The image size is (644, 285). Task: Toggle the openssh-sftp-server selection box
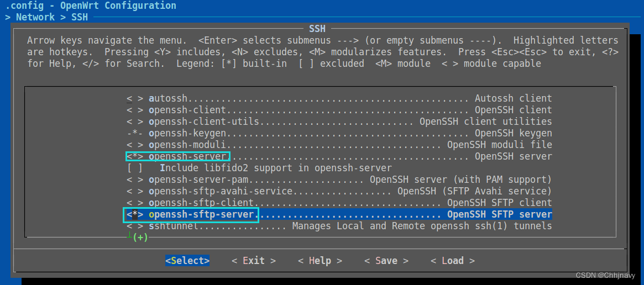(x=135, y=214)
